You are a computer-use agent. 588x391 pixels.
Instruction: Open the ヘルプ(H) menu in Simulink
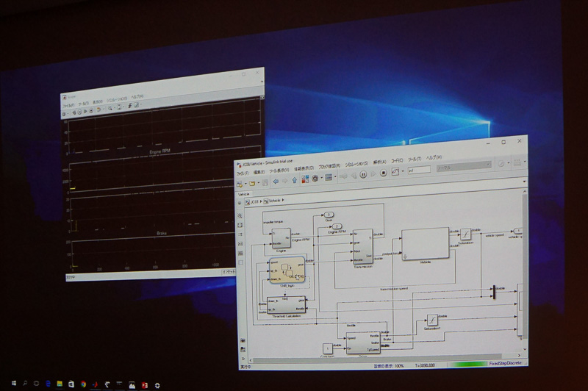434,157
